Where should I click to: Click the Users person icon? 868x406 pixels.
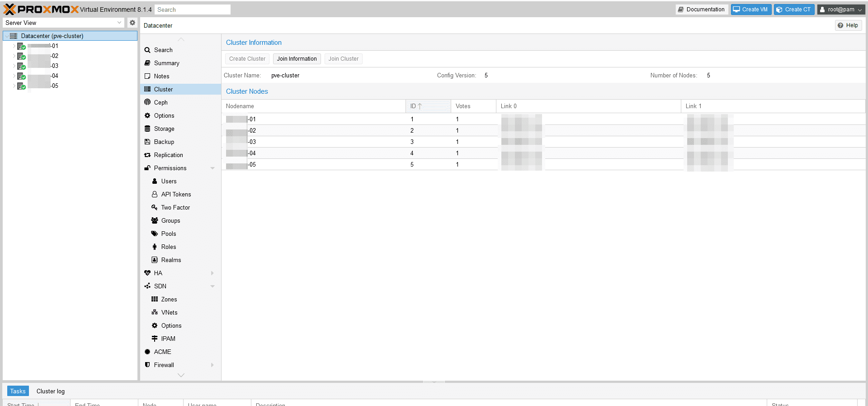pos(155,182)
